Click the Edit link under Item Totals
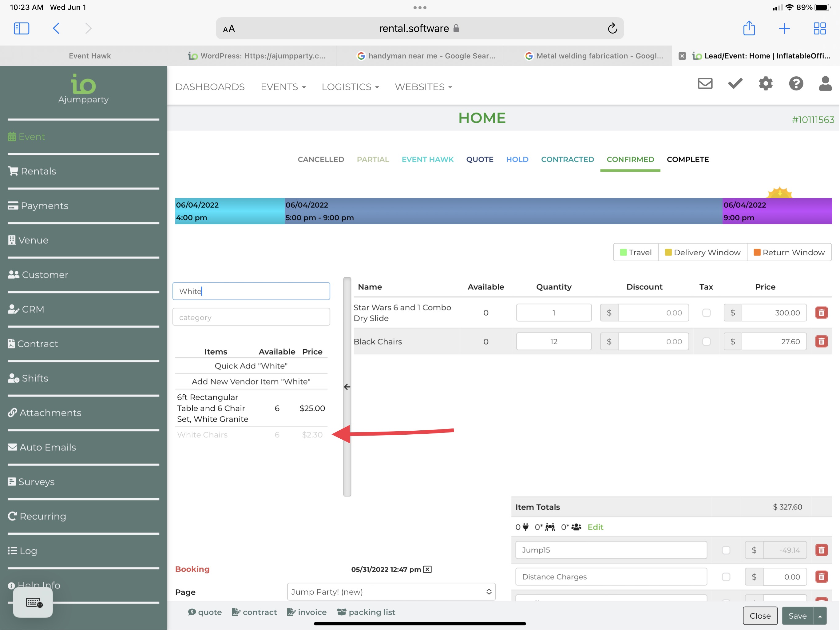The image size is (840, 630). tap(595, 527)
